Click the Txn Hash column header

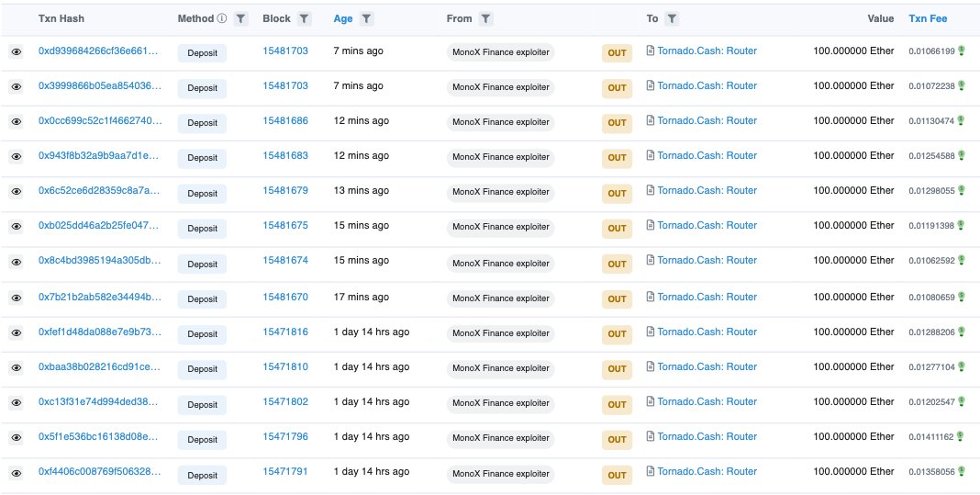tap(61, 18)
